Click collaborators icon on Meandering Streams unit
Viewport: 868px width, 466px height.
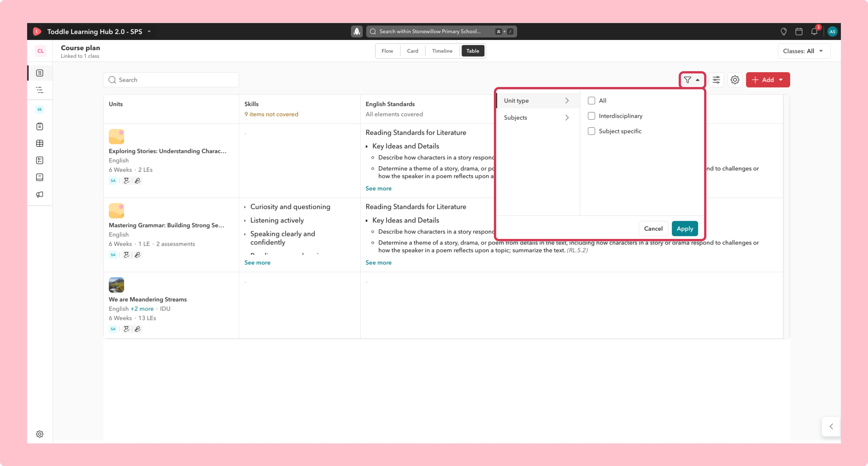point(127,329)
